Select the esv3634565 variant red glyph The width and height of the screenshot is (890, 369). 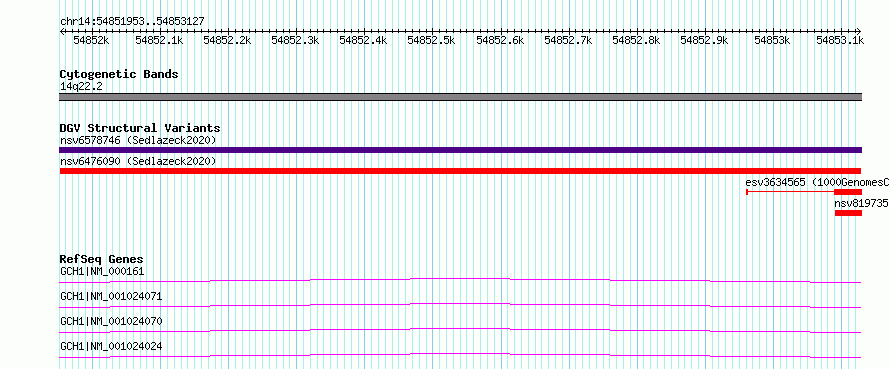click(804, 192)
